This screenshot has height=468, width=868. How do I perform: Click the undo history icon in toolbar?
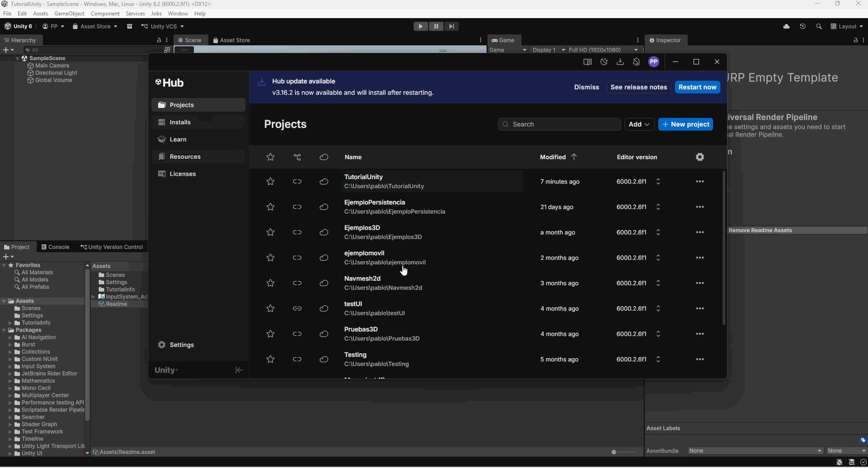[803, 26]
